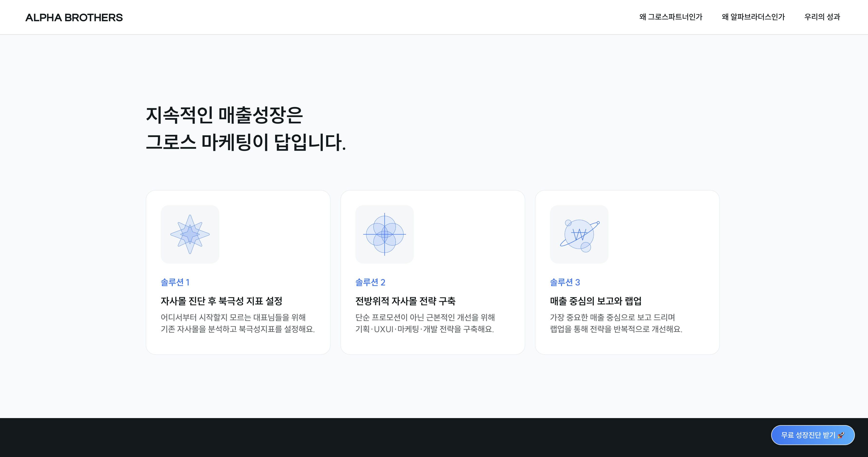
Task: Click the text 어디서부터 시작할지 모르는 대표님들을 위해
Action: [x=233, y=318]
